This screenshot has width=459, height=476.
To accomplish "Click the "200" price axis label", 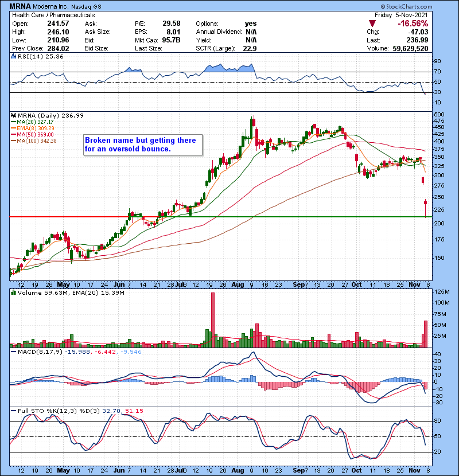I will pos(439,224).
